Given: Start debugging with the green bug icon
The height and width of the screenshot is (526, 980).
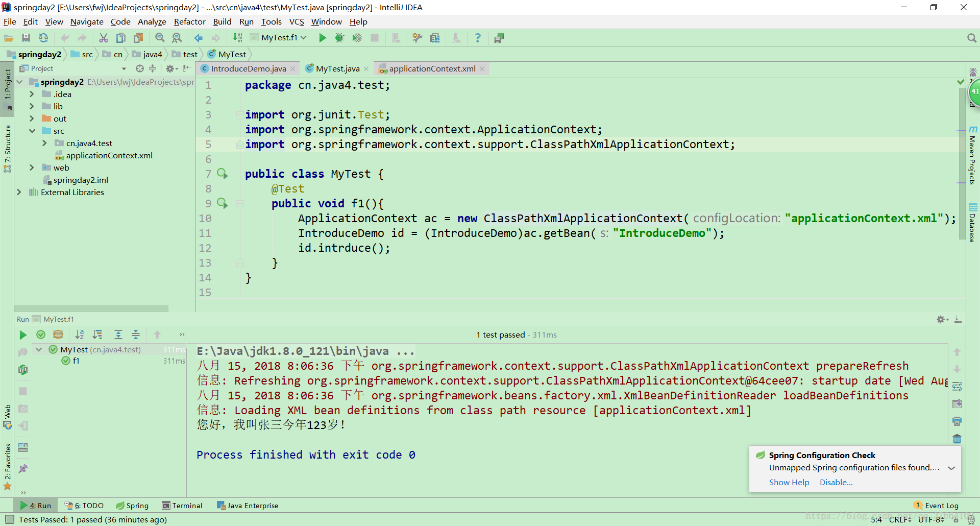Looking at the screenshot, I should 339,38.
